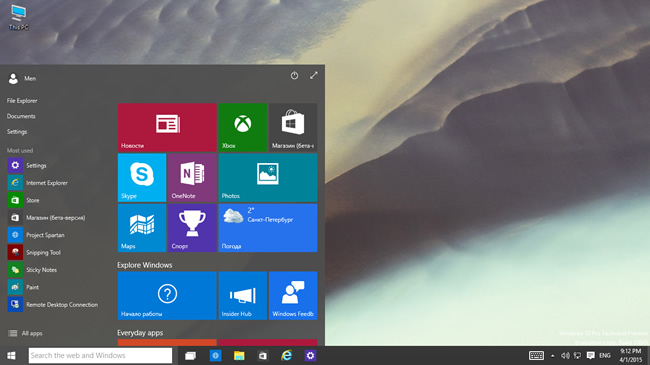Open the Погода weather tile
The height and width of the screenshot is (365, 650).
268,228
